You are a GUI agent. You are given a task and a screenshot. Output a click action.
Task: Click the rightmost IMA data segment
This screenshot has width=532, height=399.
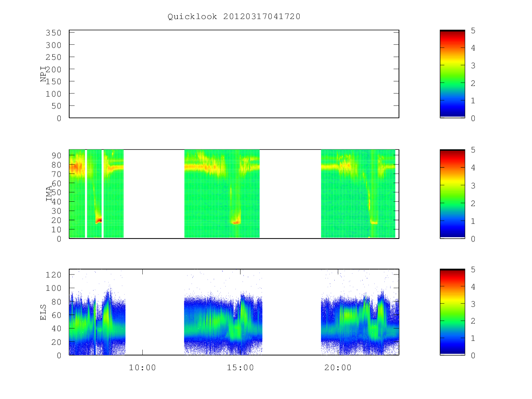pyautogui.click(x=358, y=194)
